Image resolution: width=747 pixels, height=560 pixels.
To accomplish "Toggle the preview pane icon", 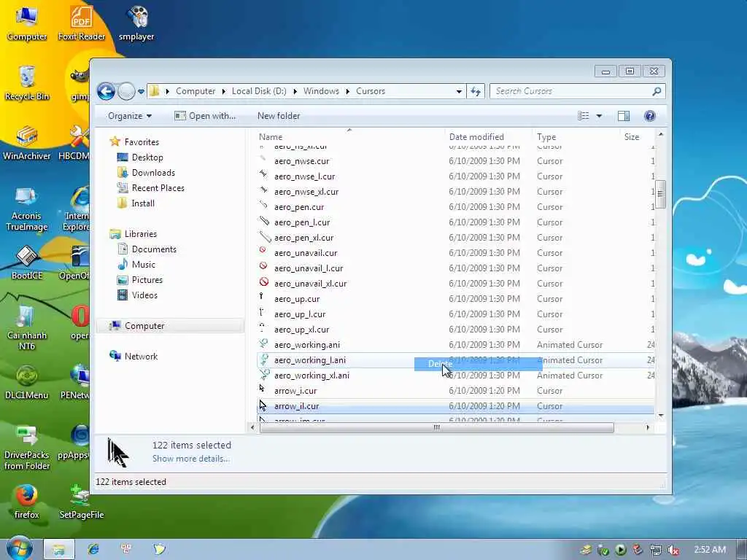I will coord(623,116).
